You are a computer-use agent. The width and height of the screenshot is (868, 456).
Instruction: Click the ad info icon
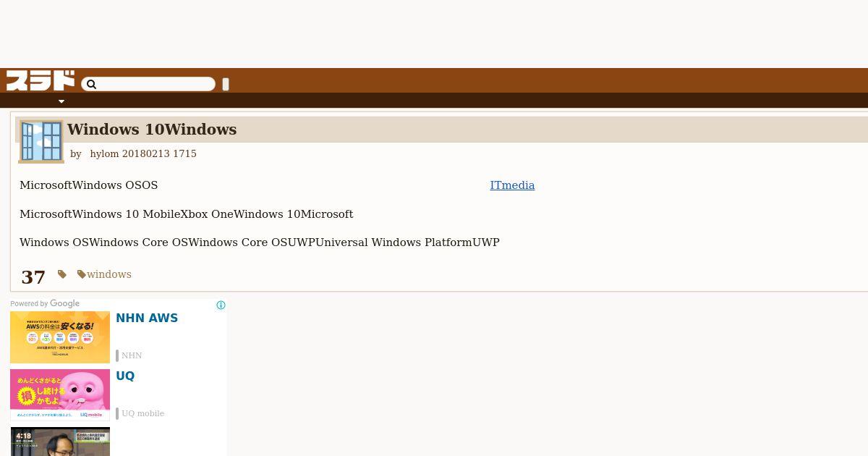pyautogui.click(x=221, y=305)
